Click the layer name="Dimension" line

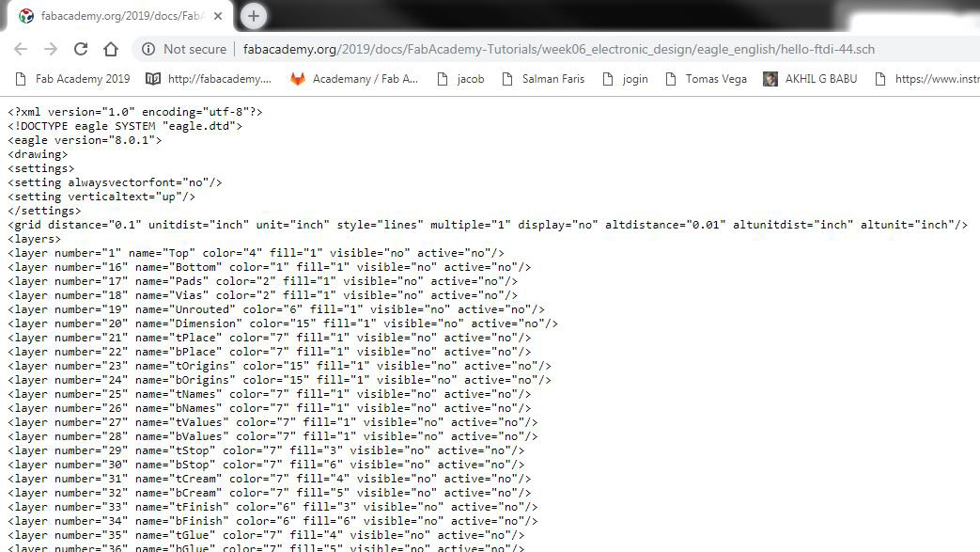click(x=283, y=323)
